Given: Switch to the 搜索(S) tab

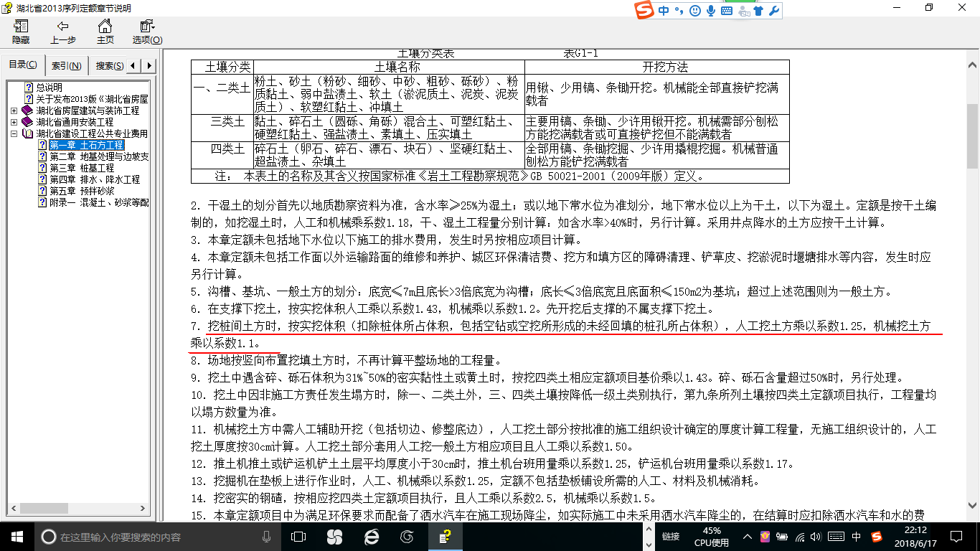Looking at the screenshot, I should click(109, 66).
